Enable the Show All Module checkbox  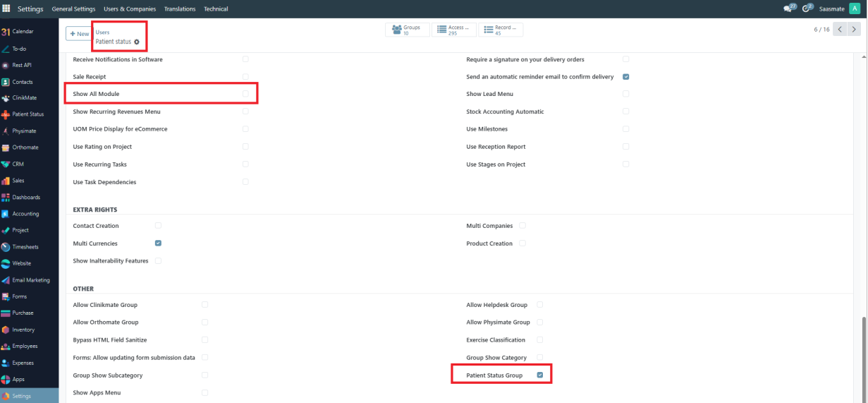tap(245, 94)
